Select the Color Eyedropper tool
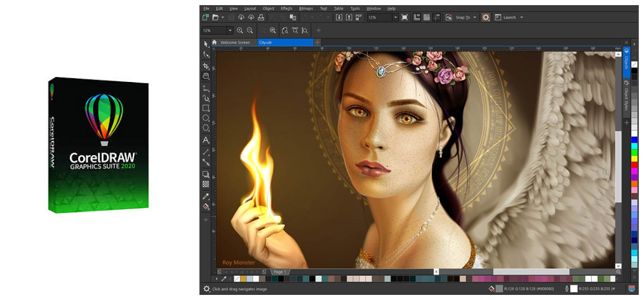Screen dimensions: 644x300 [x=206, y=196]
